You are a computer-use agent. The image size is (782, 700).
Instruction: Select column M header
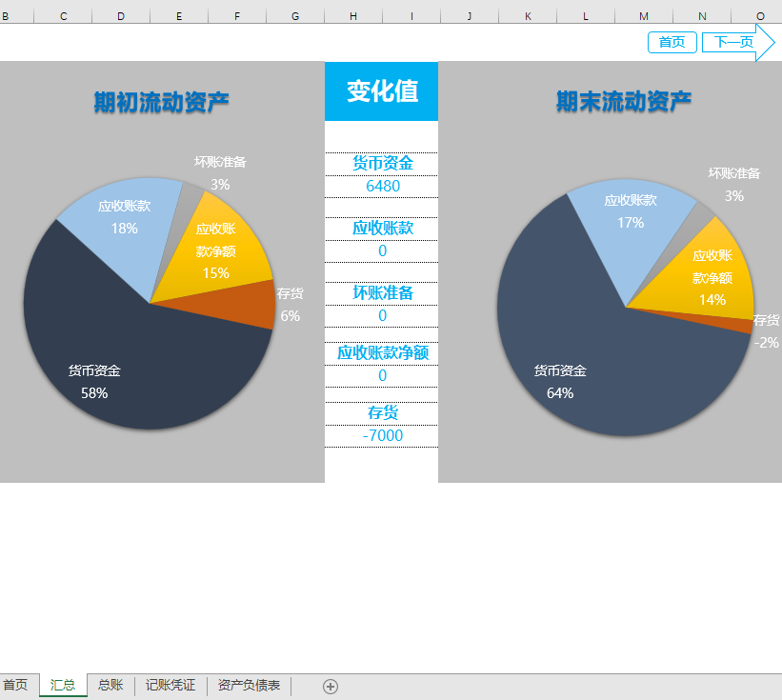coord(644,16)
